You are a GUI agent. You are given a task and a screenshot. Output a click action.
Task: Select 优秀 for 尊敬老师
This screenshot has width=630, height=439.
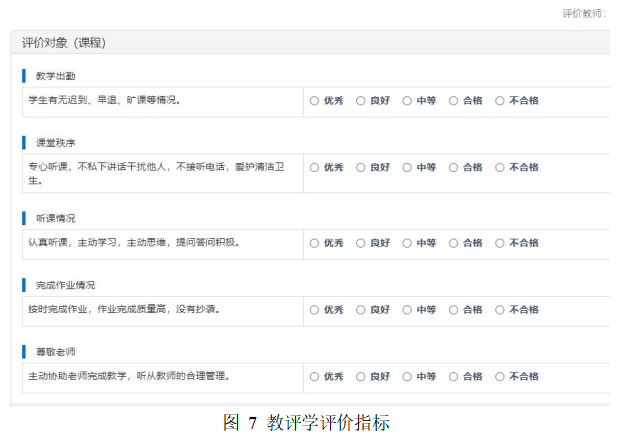click(314, 377)
